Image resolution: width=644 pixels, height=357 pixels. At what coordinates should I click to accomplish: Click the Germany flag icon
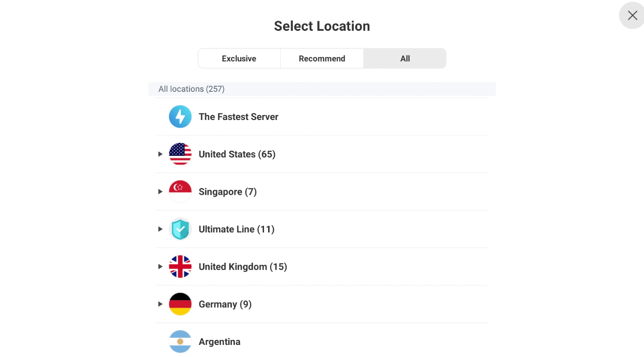pos(180,304)
